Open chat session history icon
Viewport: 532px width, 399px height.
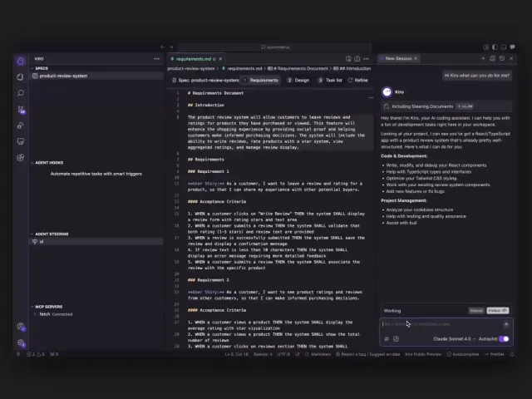coord(502,58)
